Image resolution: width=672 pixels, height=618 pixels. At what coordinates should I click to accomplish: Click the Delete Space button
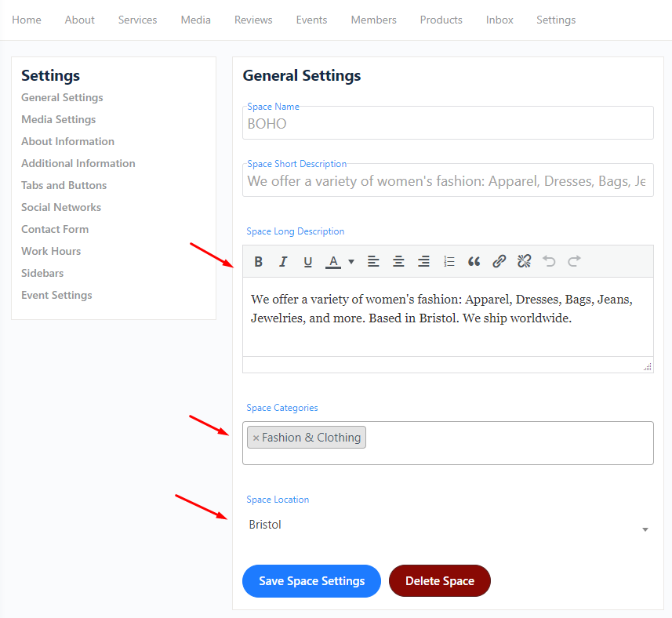point(440,581)
